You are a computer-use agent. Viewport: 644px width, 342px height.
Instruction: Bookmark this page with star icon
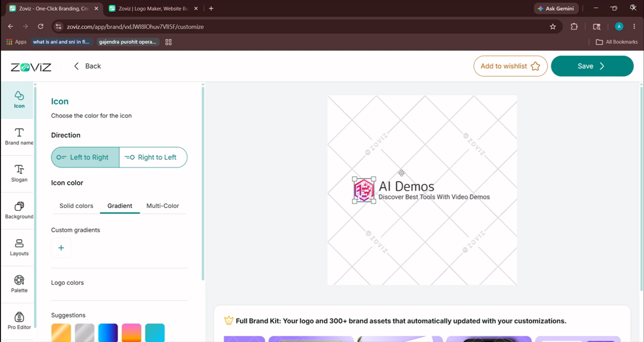[x=553, y=27]
